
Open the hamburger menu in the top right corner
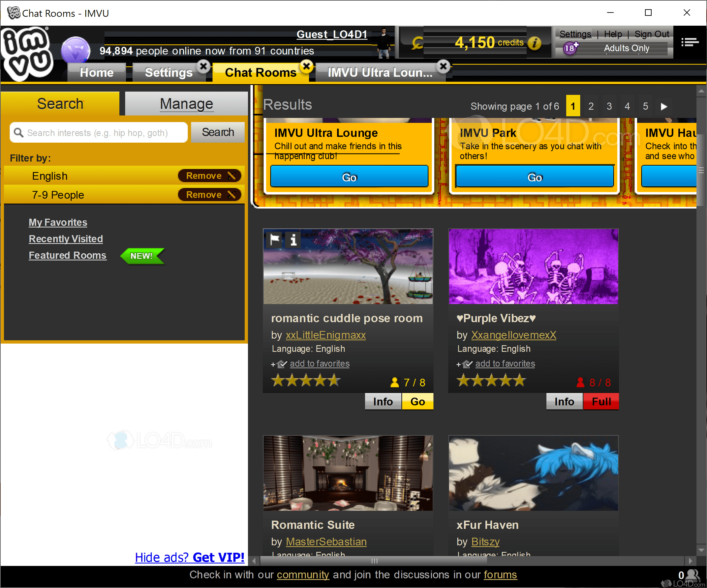(690, 42)
